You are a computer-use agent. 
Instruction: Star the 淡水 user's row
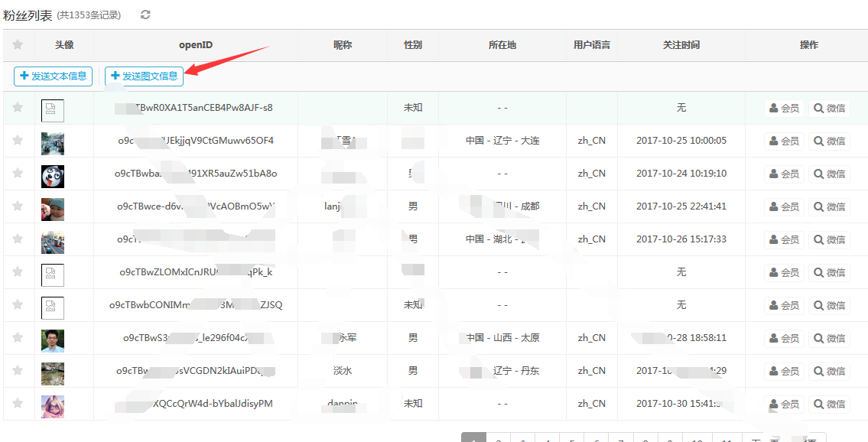tap(18, 370)
